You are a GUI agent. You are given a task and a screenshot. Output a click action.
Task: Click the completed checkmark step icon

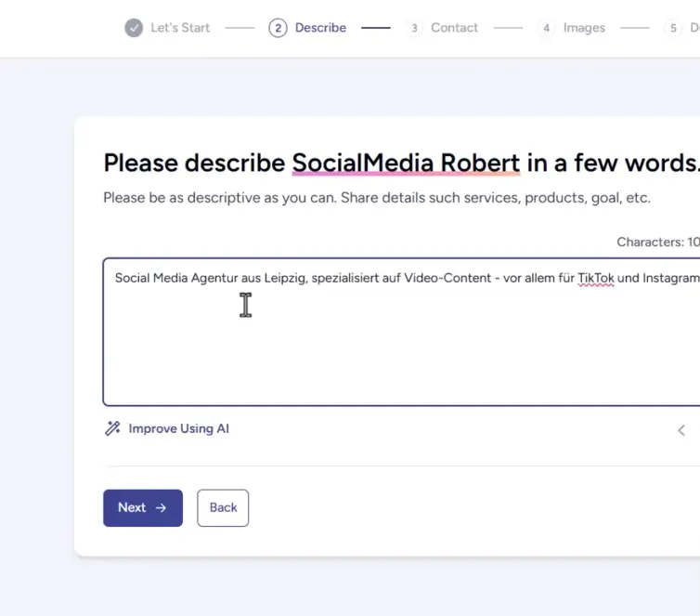point(134,28)
